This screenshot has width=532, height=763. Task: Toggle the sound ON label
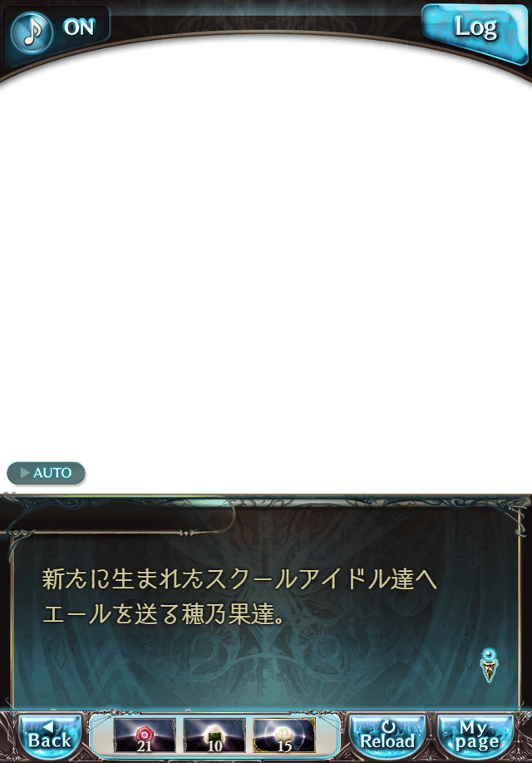[79, 27]
